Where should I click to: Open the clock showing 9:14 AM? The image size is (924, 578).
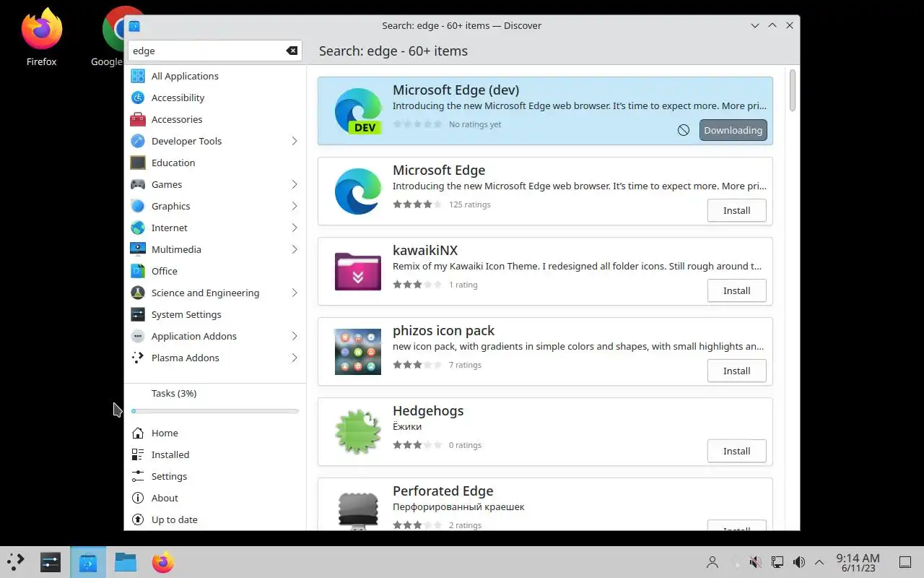click(858, 562)
